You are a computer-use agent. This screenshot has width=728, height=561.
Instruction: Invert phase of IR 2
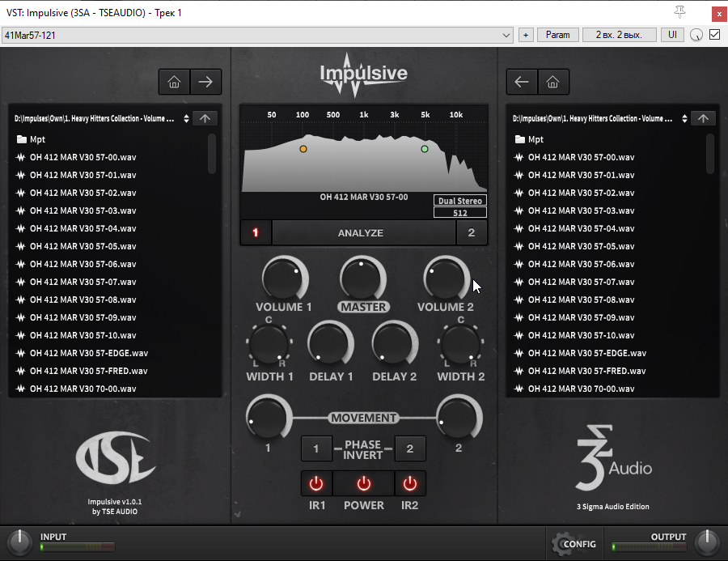click(x=410, y=449)
